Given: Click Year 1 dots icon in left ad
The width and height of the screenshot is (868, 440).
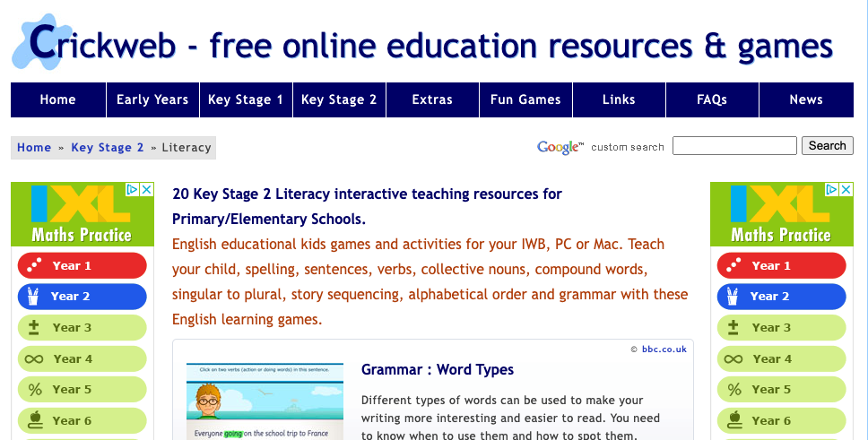Looking at the screenshot, I should [34, 266].
